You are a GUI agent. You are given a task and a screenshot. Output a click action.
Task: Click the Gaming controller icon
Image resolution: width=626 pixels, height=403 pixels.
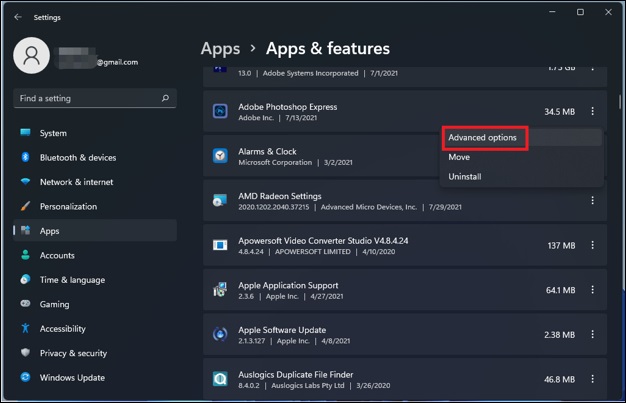tap(26, 304)
